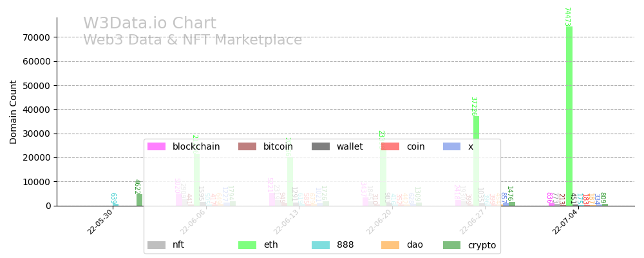
Task: Click the x legend entry label
Action: pos(471,146)
